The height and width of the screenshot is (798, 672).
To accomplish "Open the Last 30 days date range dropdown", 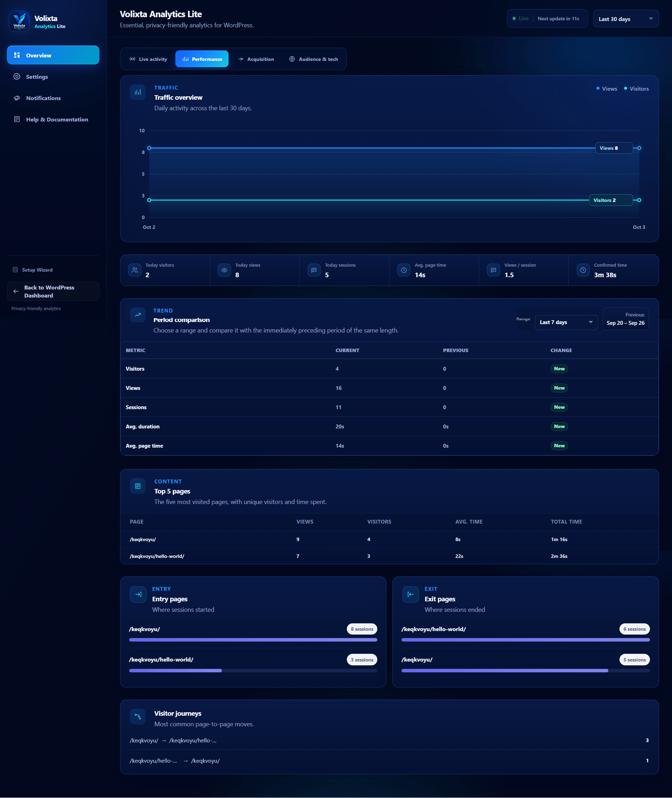I will coord(626,19).
